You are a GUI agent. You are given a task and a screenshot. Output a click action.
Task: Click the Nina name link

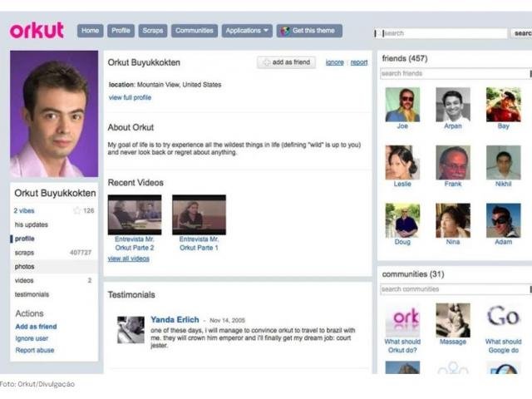coord(453,242)
